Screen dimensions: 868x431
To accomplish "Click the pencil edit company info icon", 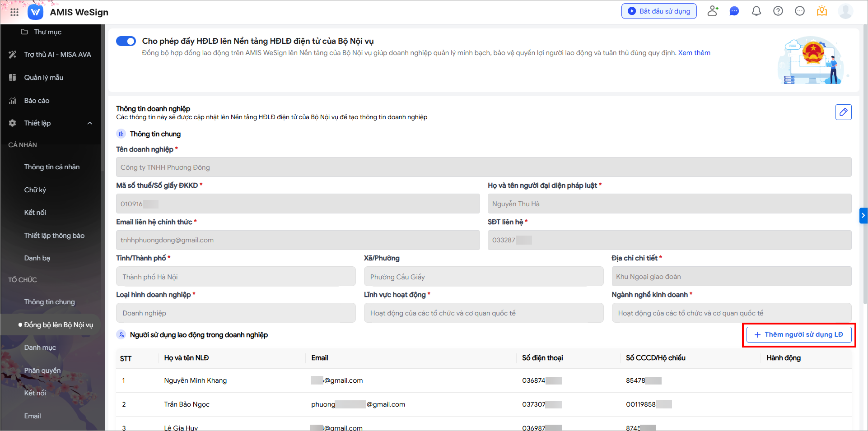I will pos(843,112).
